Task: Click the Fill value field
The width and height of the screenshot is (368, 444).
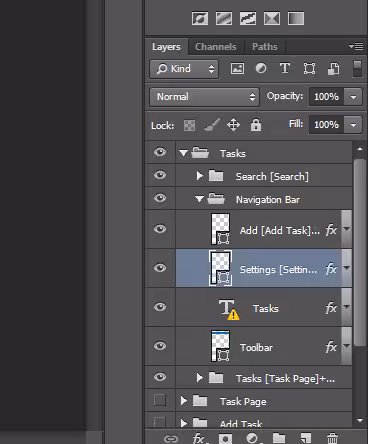Action: click(x=327, y=125)
